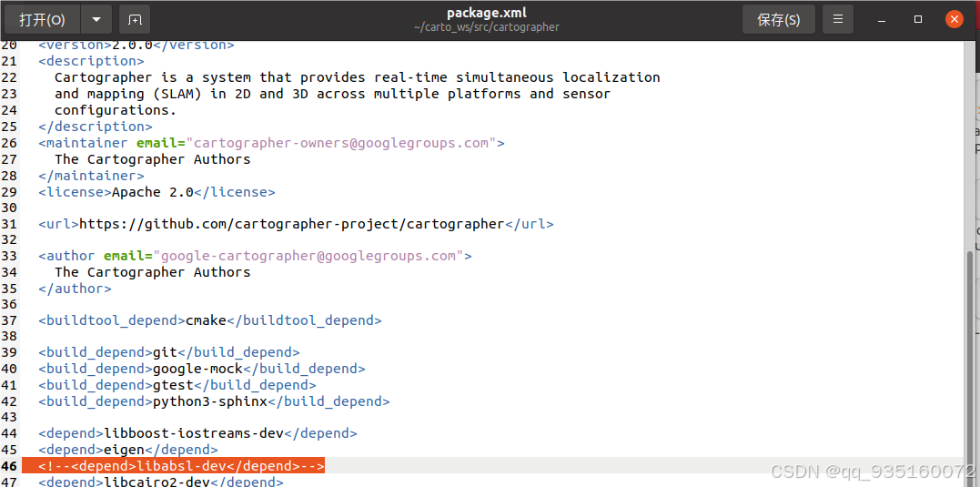The image size is (980, 487).
Task: Click the closing maintainer tag
Action: click(91, 175)
